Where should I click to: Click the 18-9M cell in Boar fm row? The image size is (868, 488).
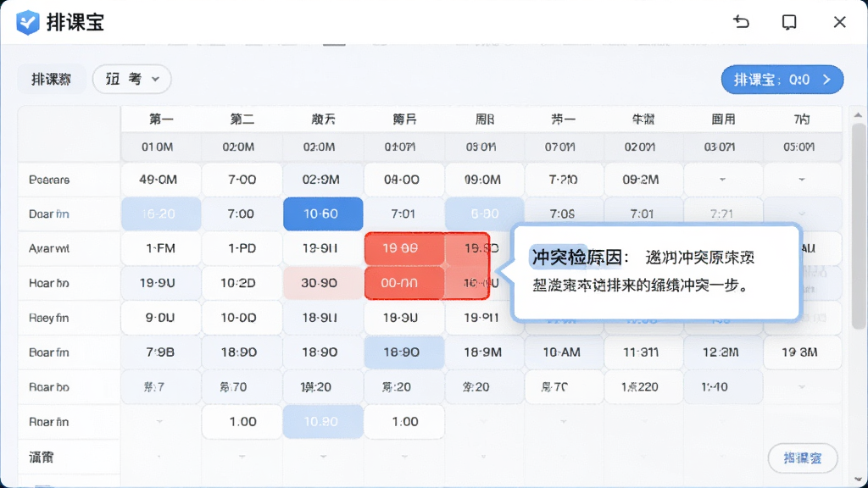coord(484,352)
